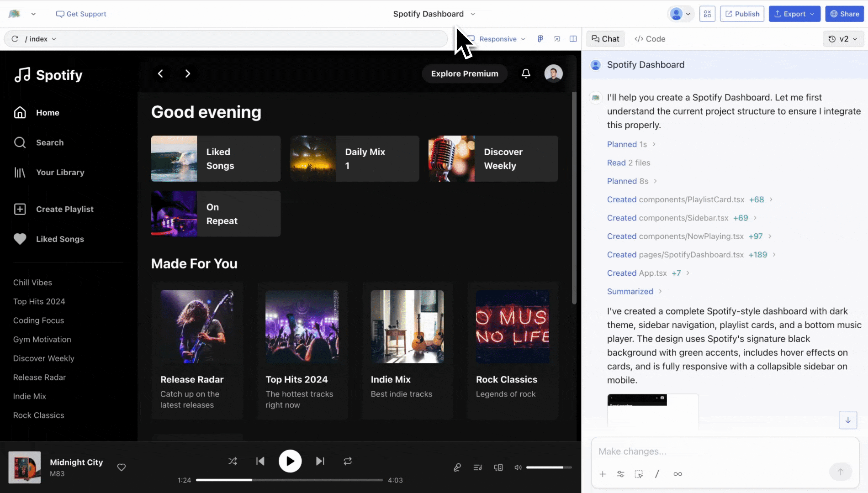The image size is (868, 493).
Task: Adjust the volume slider in player
Action: (x=548, y=467)
